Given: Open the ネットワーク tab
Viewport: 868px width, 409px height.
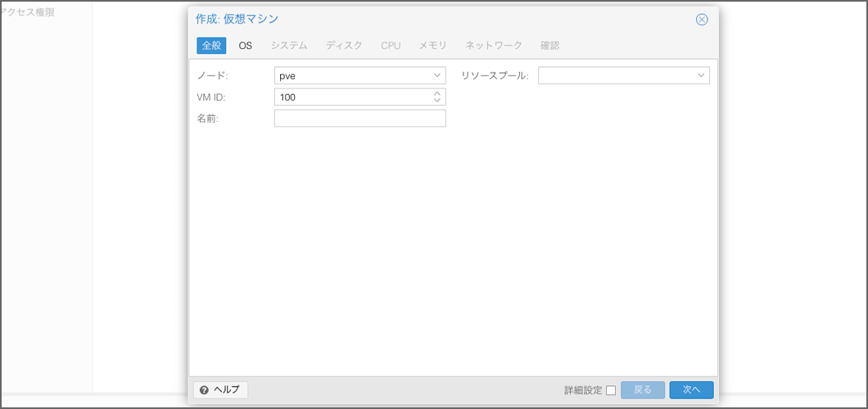Looking at the screenshot, I should (x=494, y=45).
